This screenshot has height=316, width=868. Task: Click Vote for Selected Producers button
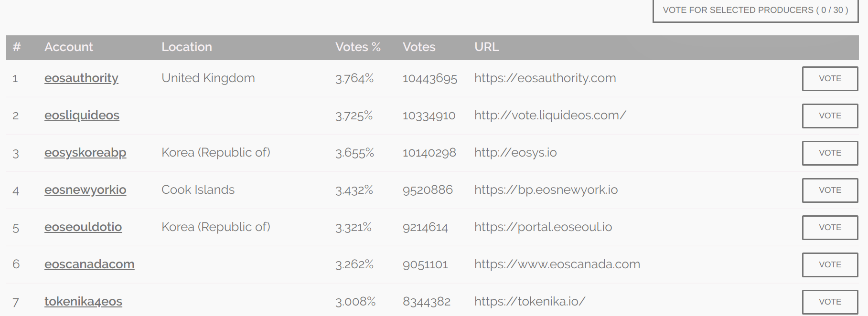coord(755,11)
